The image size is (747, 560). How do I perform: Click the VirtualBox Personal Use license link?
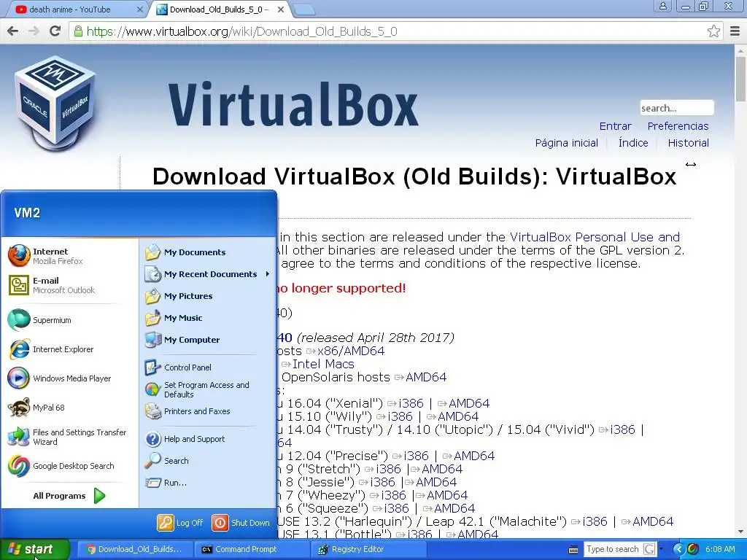click(595, 237)
